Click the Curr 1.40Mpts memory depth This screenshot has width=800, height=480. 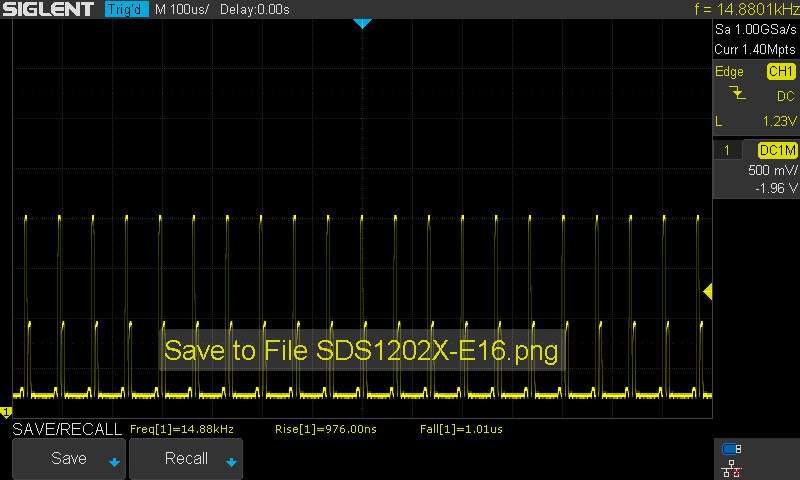coord(755,49)
